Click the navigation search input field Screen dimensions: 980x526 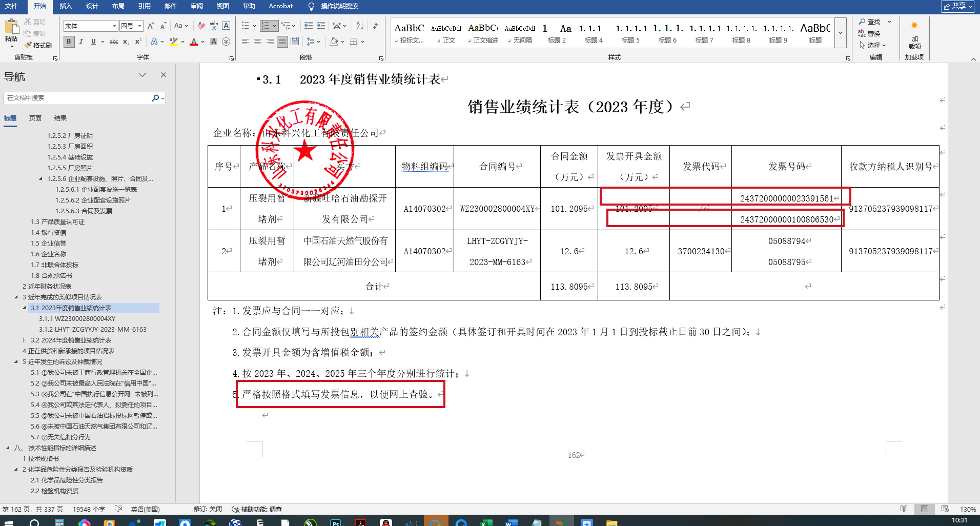pyautogui.click(x=77, y=98)
